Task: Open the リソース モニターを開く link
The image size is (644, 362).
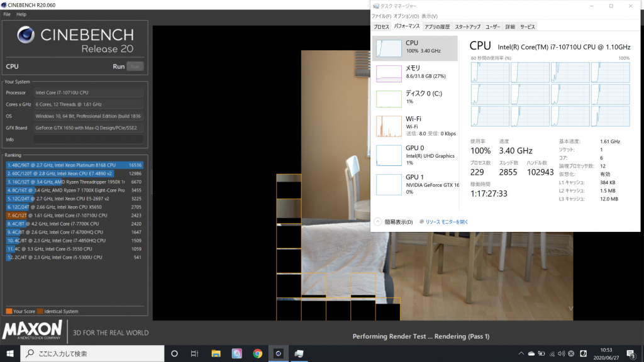Action: point(447,222)
